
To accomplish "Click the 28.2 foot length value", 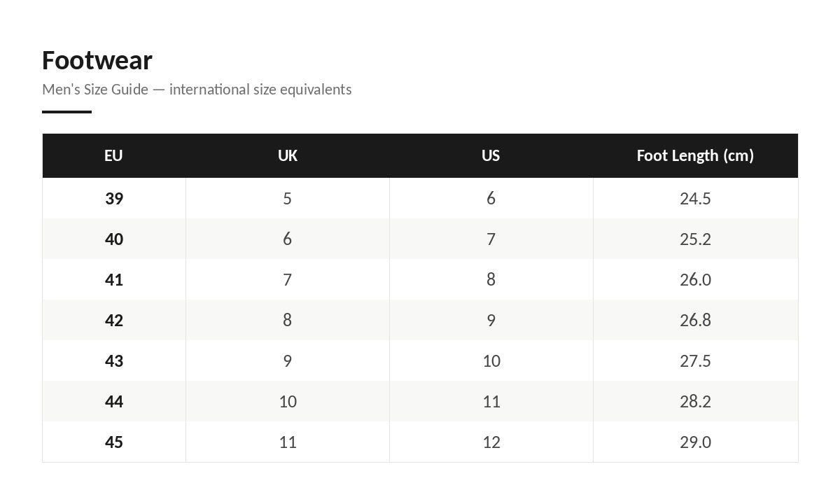I will (x=695, y=401).
